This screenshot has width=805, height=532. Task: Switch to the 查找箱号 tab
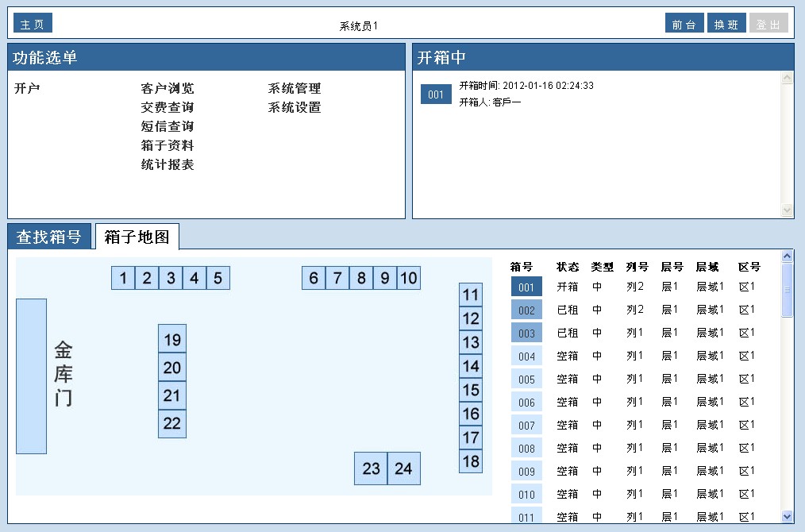49,237
